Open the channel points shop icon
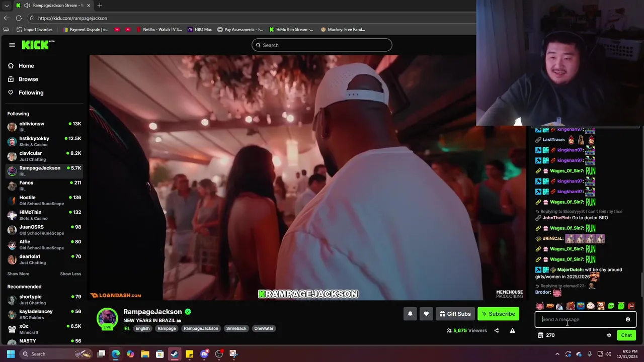This screenshot has height=362, width=644. click(x=540, y=335)
